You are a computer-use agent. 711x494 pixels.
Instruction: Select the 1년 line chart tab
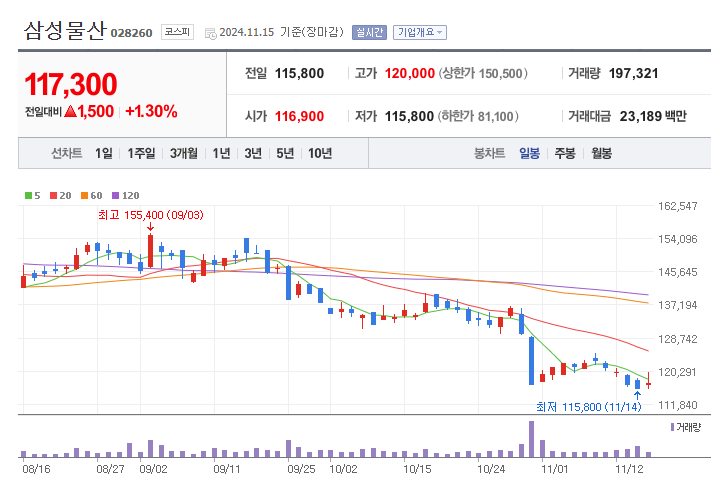click(x=222, y=153)
